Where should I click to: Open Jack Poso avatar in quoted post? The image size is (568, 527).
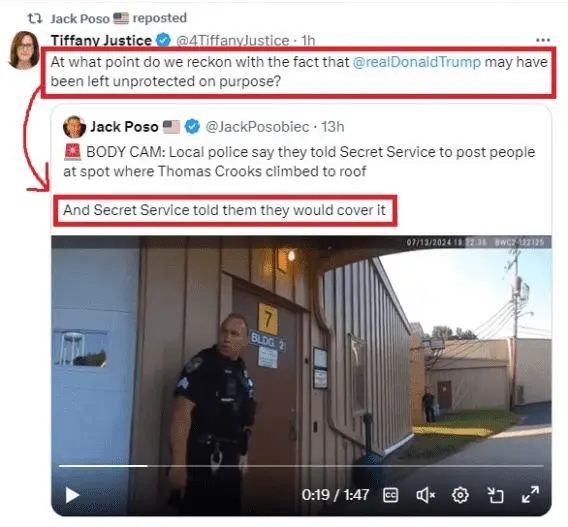click(74, 127)
